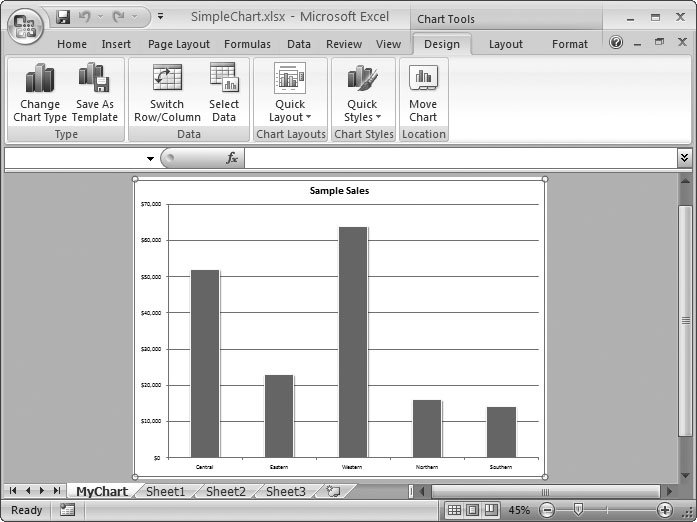Image resolution: width=697 pixels, height=522 pixels.
Task: Open the Name Box dropdown arrow
Action: [150, 159]
